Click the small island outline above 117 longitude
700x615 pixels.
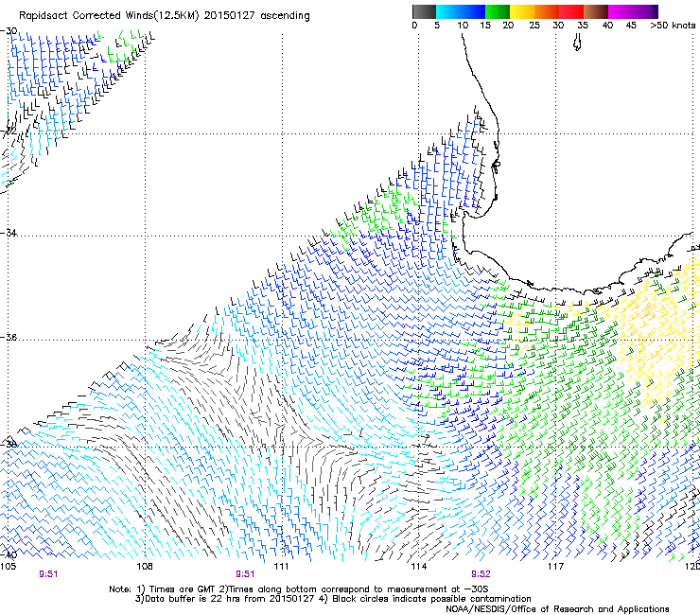pyautogui.click(x=577, y=43)
